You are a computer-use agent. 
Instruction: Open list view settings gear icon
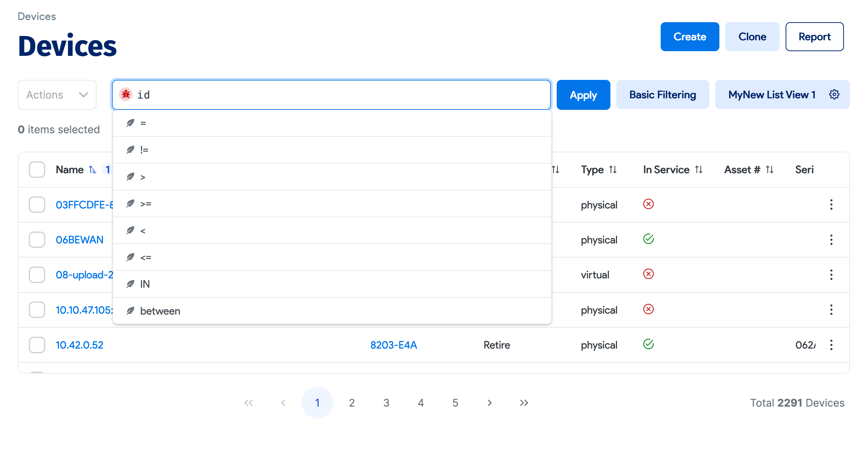click(x=834, y=95)
